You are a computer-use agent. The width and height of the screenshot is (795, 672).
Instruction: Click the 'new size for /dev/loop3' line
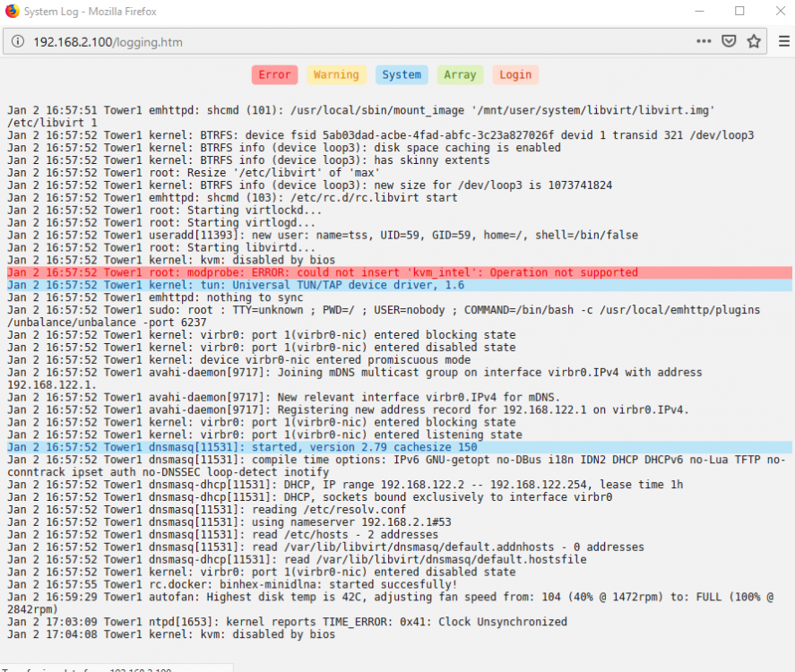310,185
